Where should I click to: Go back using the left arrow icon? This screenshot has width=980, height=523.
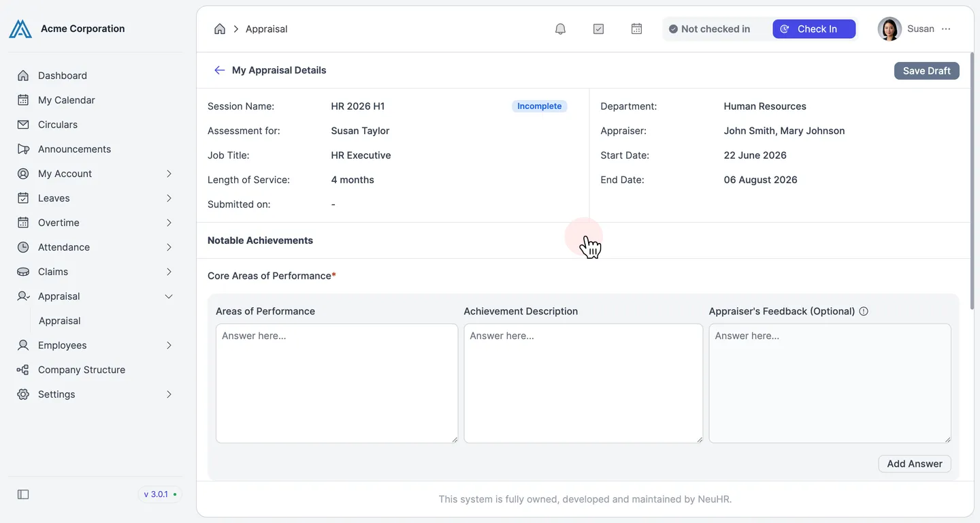(219, 70)
